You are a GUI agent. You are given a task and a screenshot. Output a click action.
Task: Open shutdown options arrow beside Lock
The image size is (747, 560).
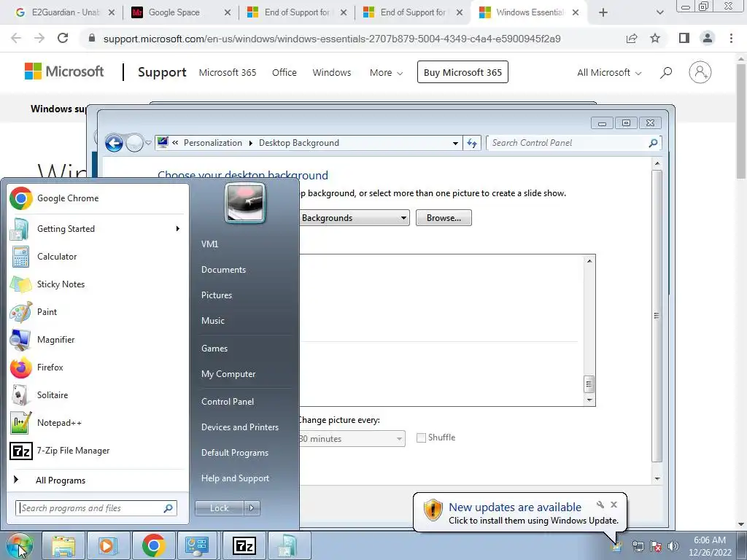[252, 508]
